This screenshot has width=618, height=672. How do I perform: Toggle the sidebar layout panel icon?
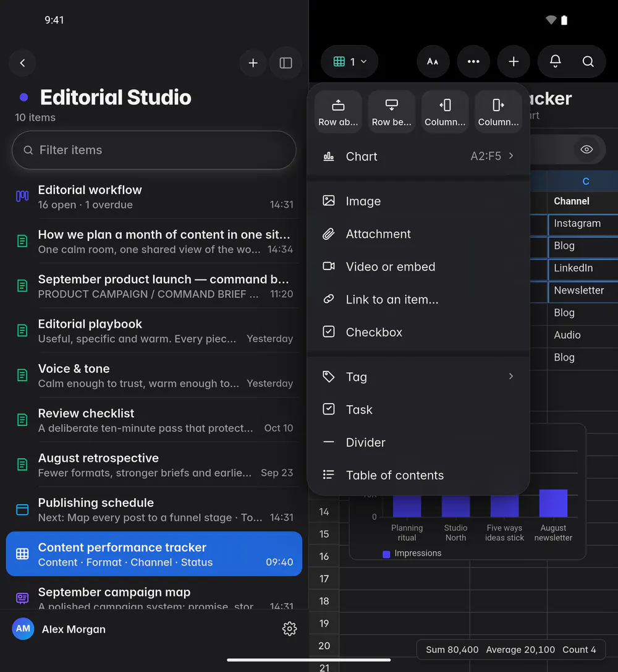(x=286, y=63)
